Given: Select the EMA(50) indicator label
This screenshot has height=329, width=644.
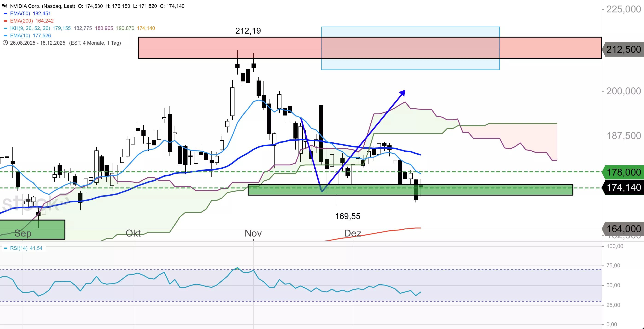Looking at the screenshot, I should (x=20, y=14).
